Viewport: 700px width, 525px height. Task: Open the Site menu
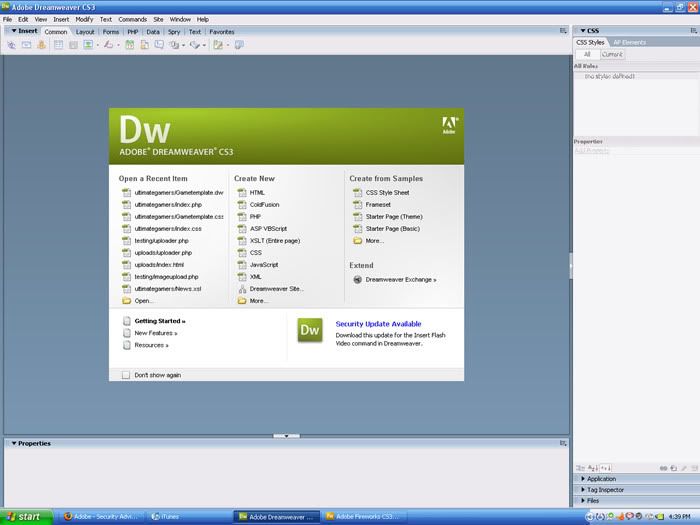click(x=158, y=20)
